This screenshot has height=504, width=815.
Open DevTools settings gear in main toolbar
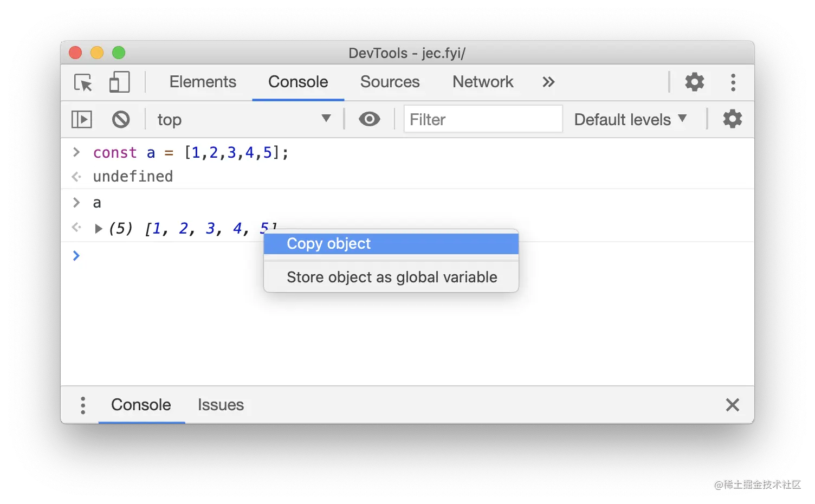(694, 82)
